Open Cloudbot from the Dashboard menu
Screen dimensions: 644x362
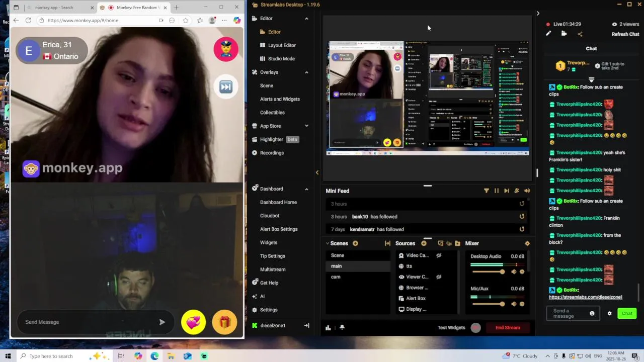click(270, 216)
